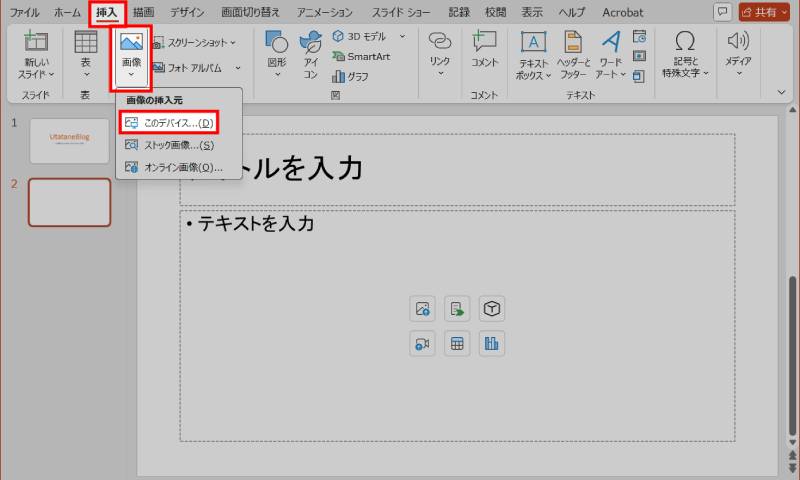The width and height of the screenshot is (800, 480).
Task: Click the date and time icon
Action: pos(639,36)
